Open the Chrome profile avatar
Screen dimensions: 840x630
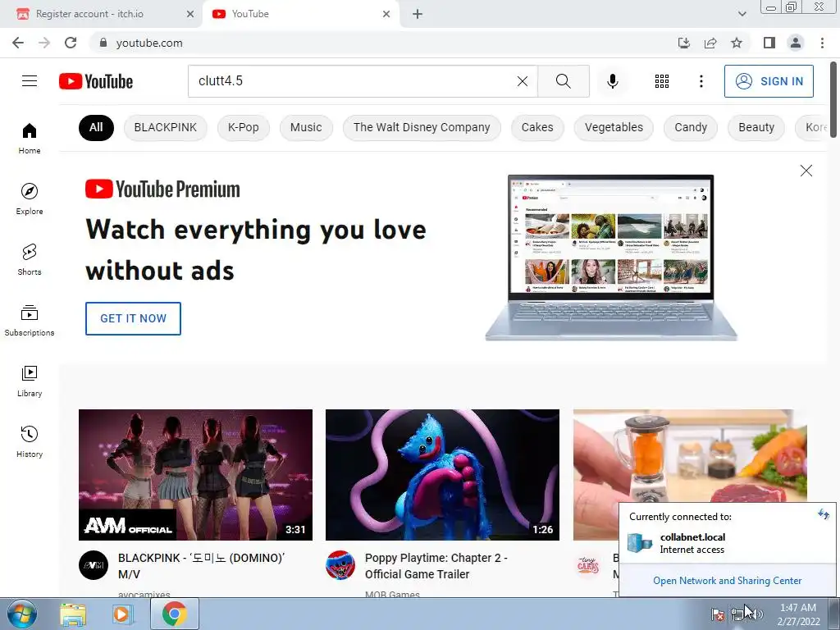[x=796, y=43]
